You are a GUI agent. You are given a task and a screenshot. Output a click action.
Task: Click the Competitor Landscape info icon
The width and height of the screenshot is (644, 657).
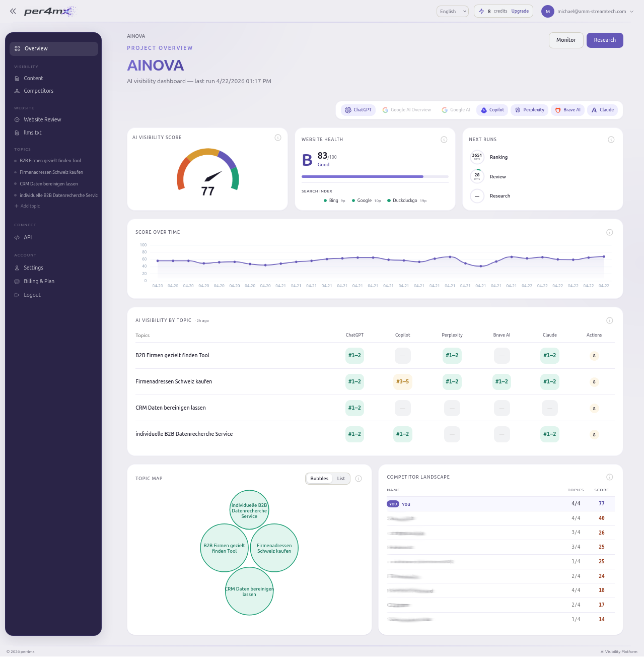[610, 477]
